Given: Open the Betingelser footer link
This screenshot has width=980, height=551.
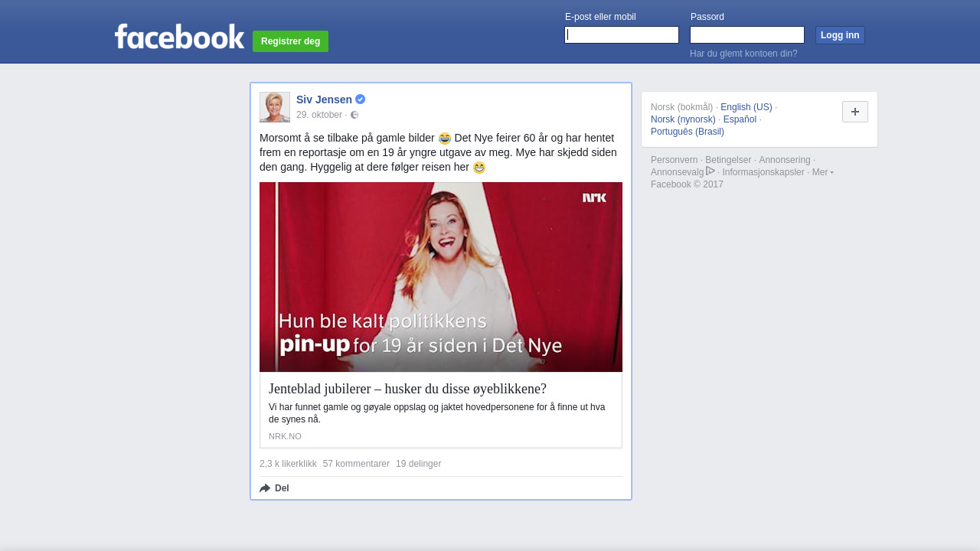Looking at the screenshot, I should [x=728, y=160].
